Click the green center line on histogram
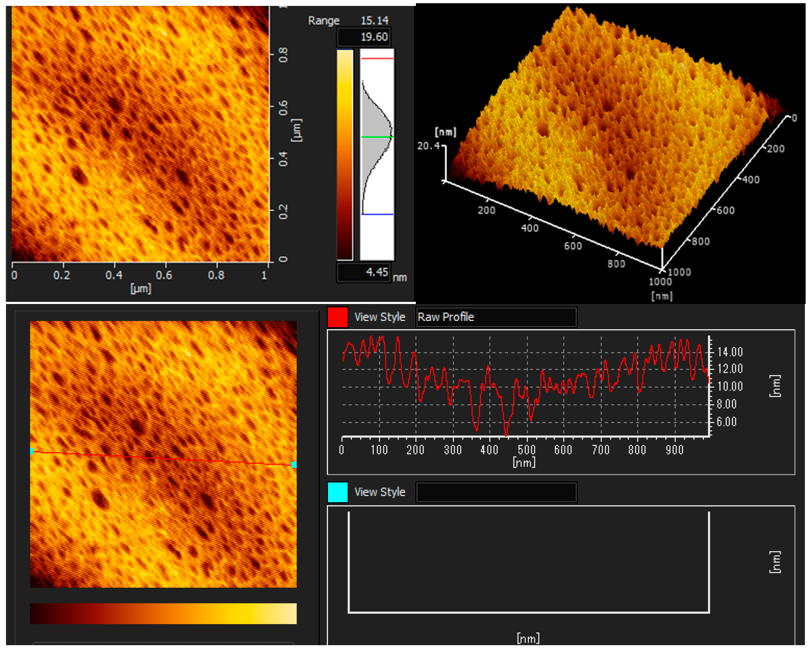812x652 pixels. click(x=377, y=137)
